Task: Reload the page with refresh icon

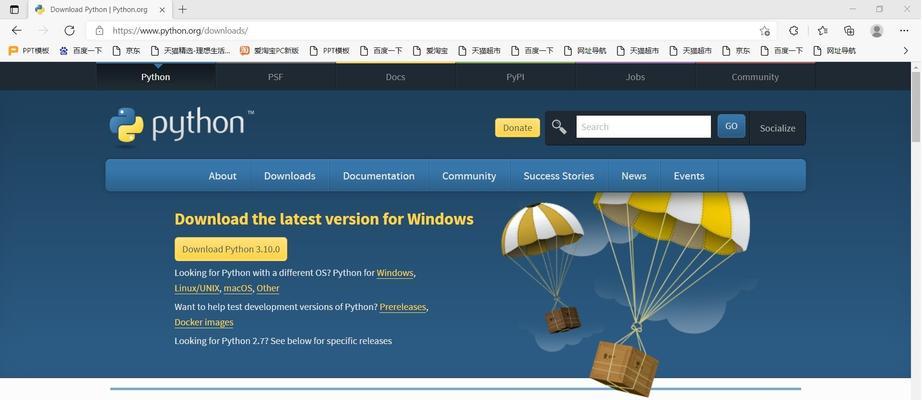Action: point(69,31)
